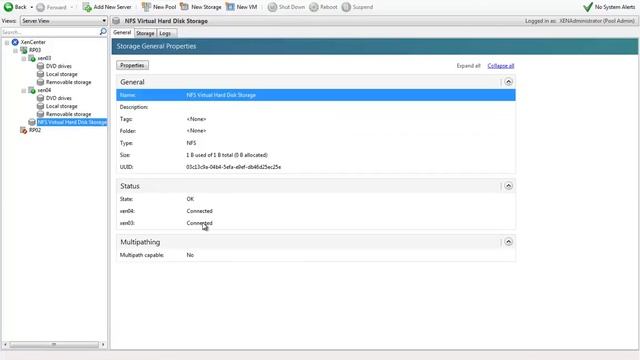Collapse the xen03 server node
The height and width of the screenshot is (360, 640).
(23, 58)
